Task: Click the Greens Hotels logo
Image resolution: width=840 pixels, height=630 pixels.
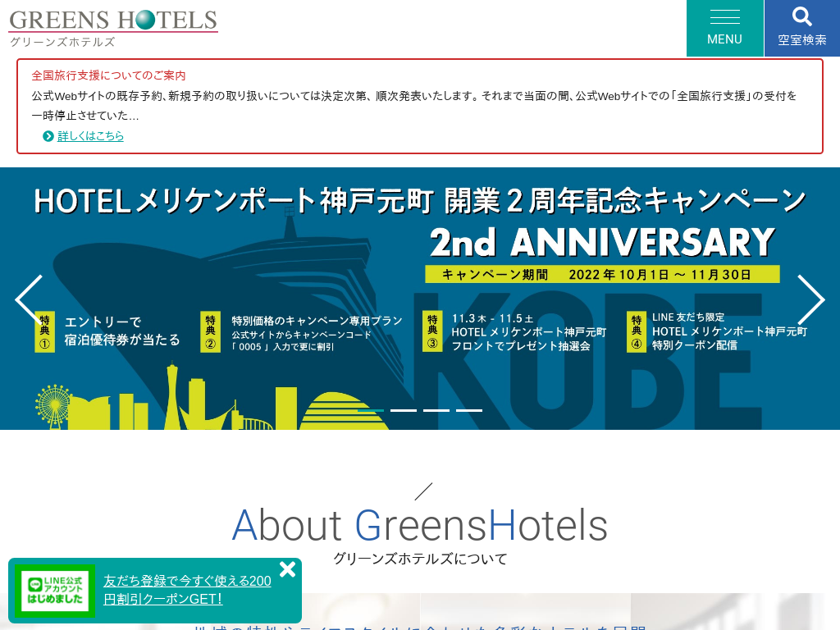Action: pos(113,28)
